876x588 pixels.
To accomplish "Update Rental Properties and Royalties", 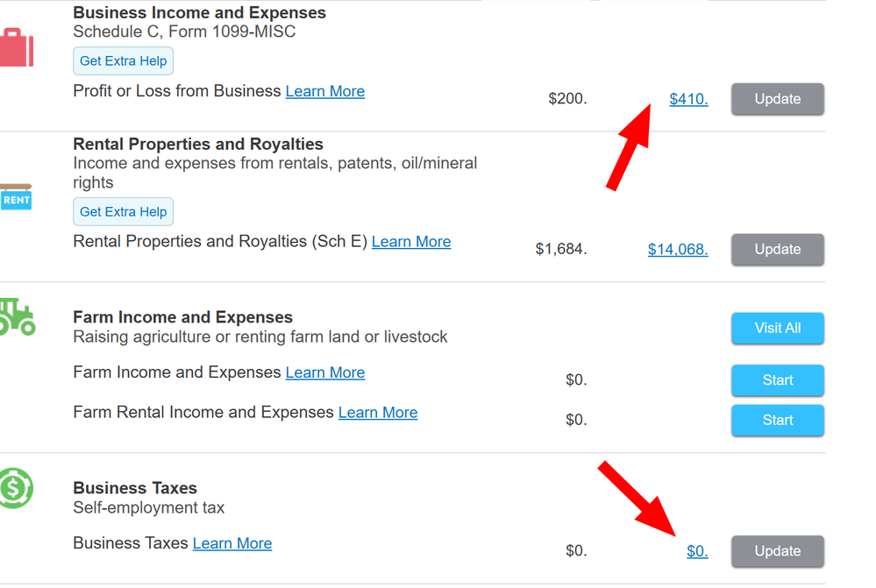I will pyautogui.click(x=777, y=250).
